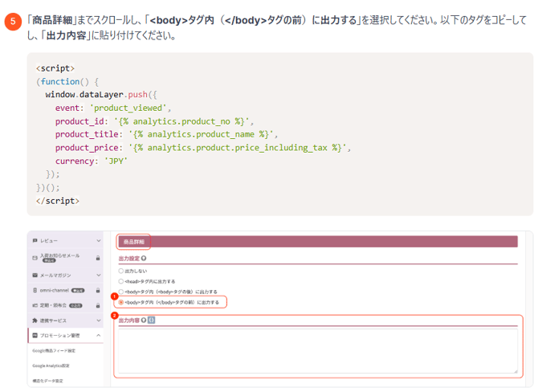Screen dimensions: 538x392
Task: Click the help icon next to 出力内容
Action: pyautogui.click(x=143, y=321)
